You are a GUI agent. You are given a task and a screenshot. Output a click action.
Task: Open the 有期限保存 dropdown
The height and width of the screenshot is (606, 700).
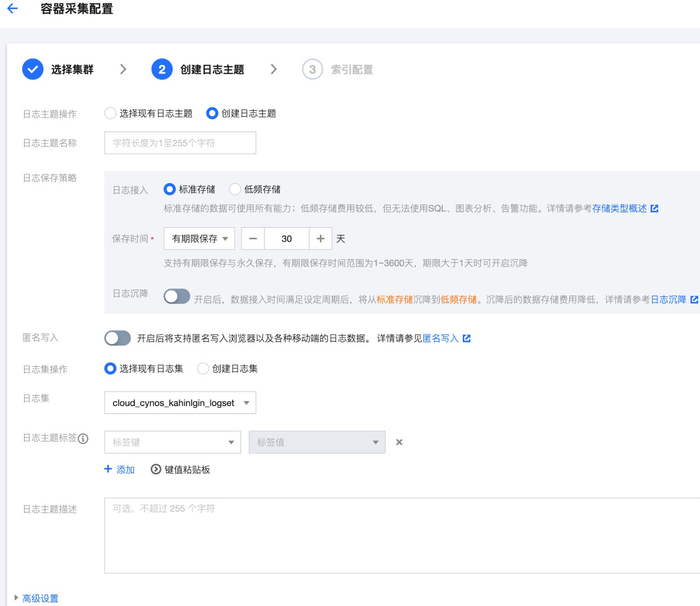pyautogui.click(x=199, y=239)
